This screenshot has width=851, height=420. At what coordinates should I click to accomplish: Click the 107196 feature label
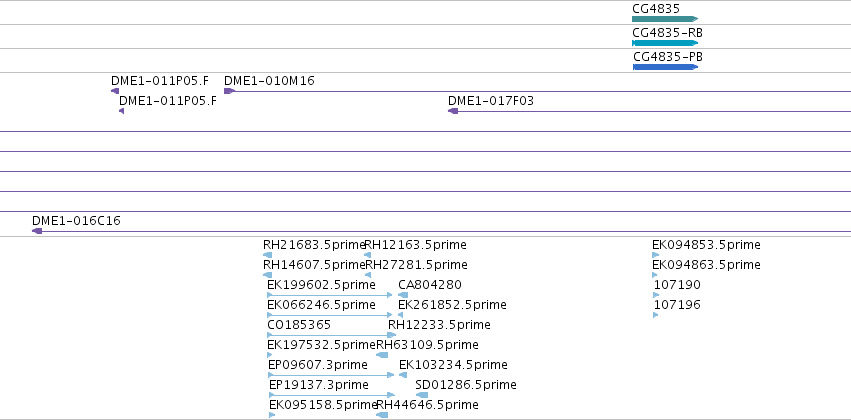(677, 305)
